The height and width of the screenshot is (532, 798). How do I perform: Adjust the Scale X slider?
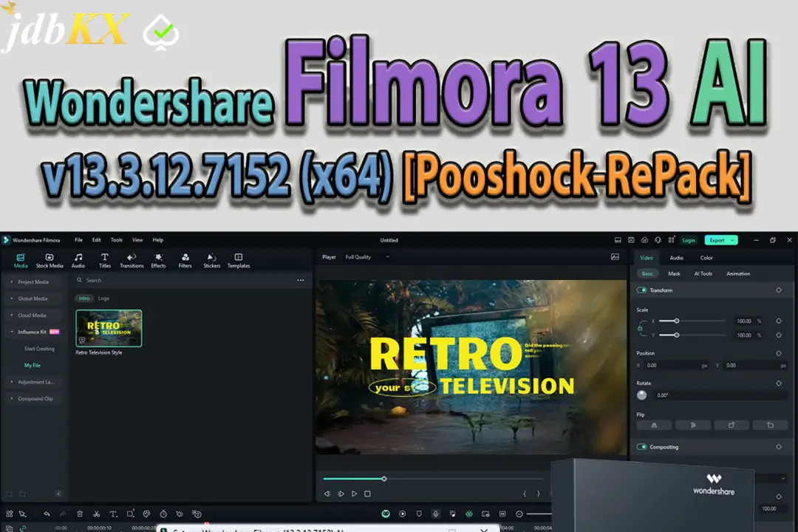pyautogui.click(x=692, y=321)
